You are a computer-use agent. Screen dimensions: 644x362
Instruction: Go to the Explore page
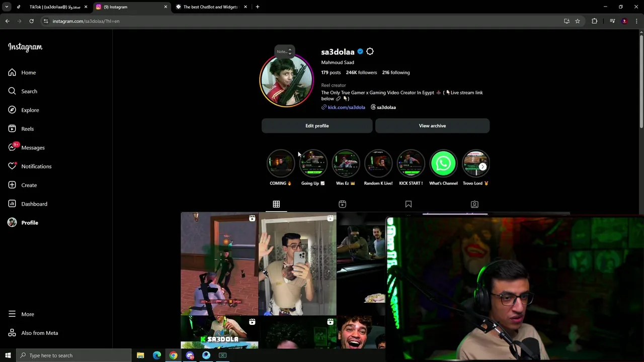(24, 110)
